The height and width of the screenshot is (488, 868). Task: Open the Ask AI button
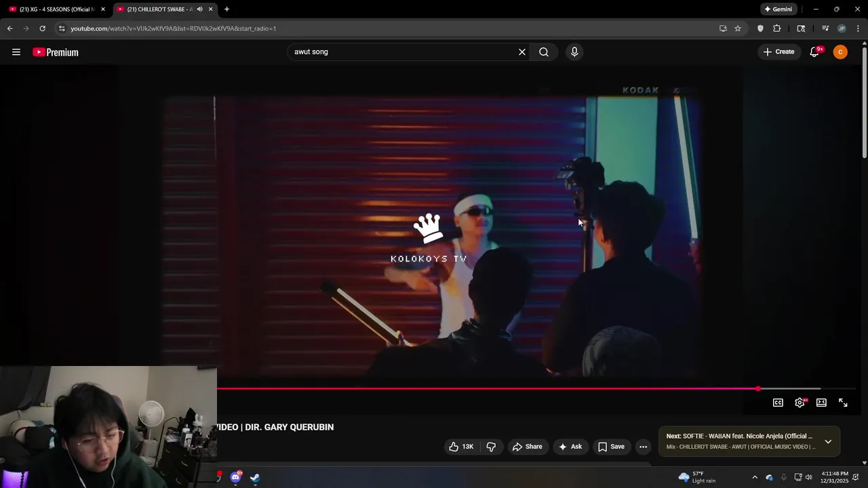click(570, 447)
